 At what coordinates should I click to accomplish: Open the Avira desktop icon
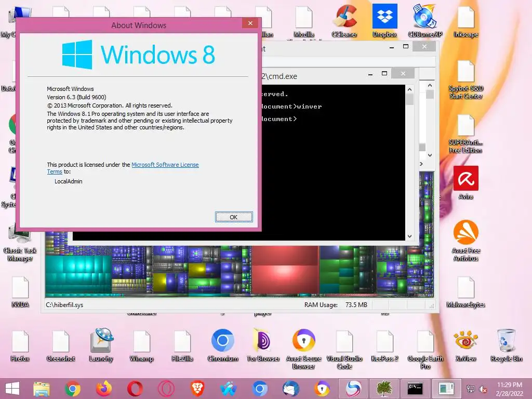tap(466, 182)
